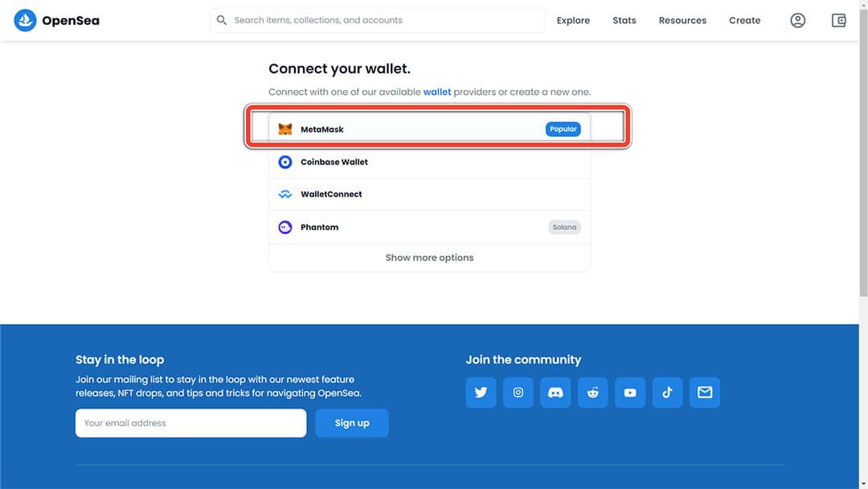This screenshot has width=868, height=489.
Task: Click the Coinbase Wallet logo icon
Action: click(285, 162)
